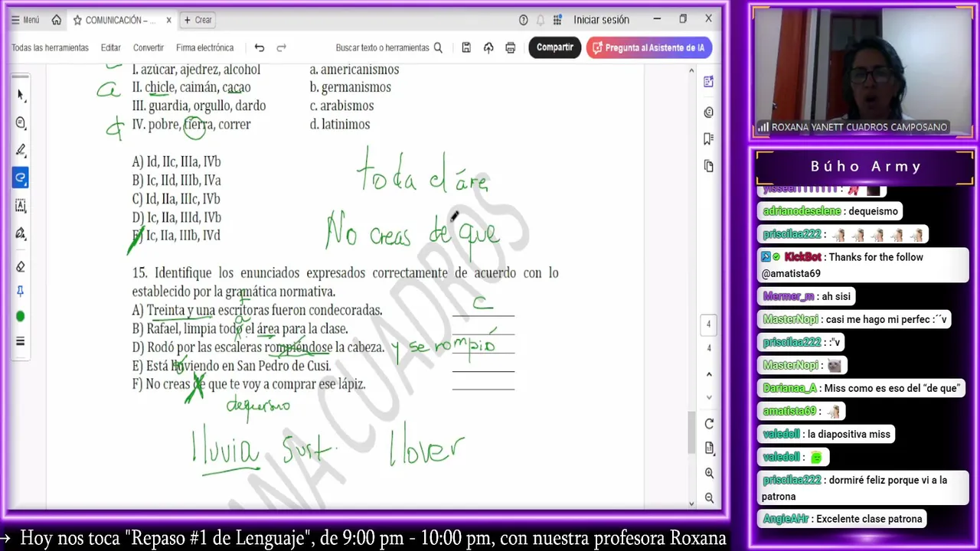
Task: Rotate the page view
Action: 709,424
